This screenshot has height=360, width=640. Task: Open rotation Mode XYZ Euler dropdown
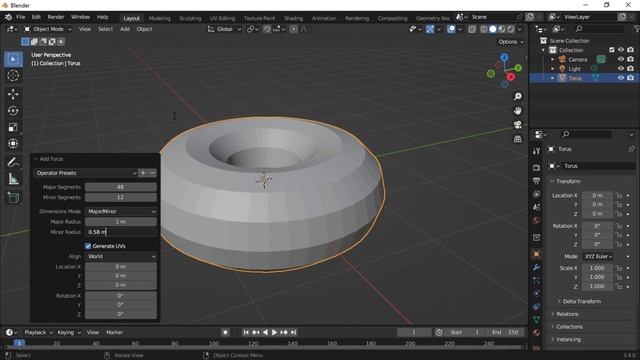tap(598, 256)
